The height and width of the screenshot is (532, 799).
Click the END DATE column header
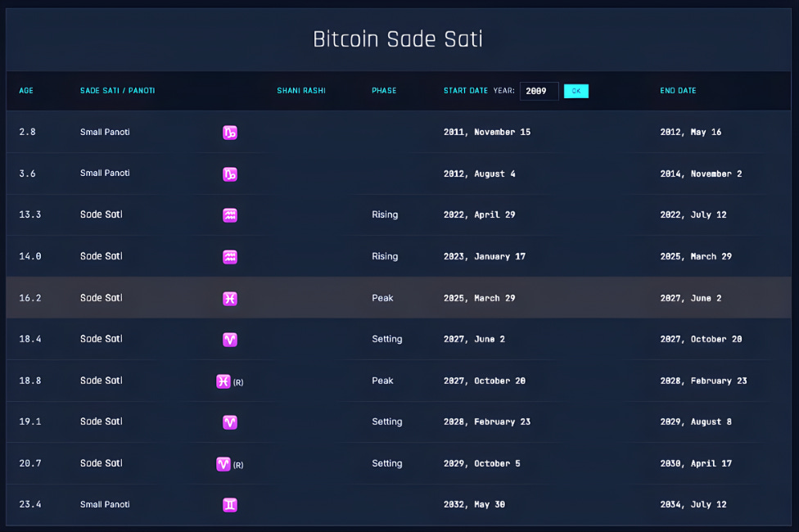[x=678, y=91]
